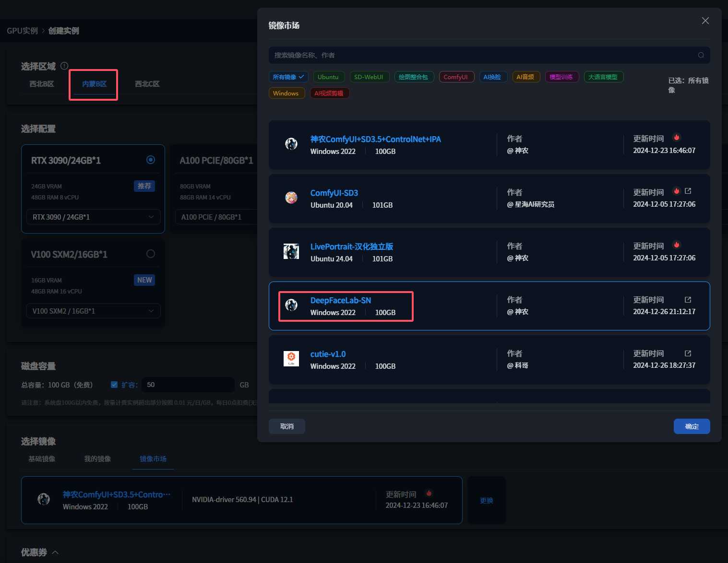Click the GPU实例 breadcrumb link
728x563 pixels.
[22, 31]
